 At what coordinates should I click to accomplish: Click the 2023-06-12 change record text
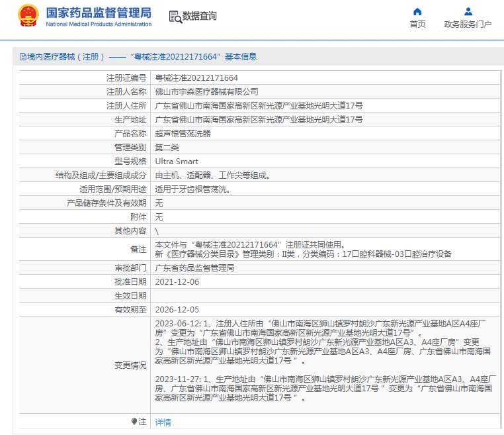click(x=323, y=342)
